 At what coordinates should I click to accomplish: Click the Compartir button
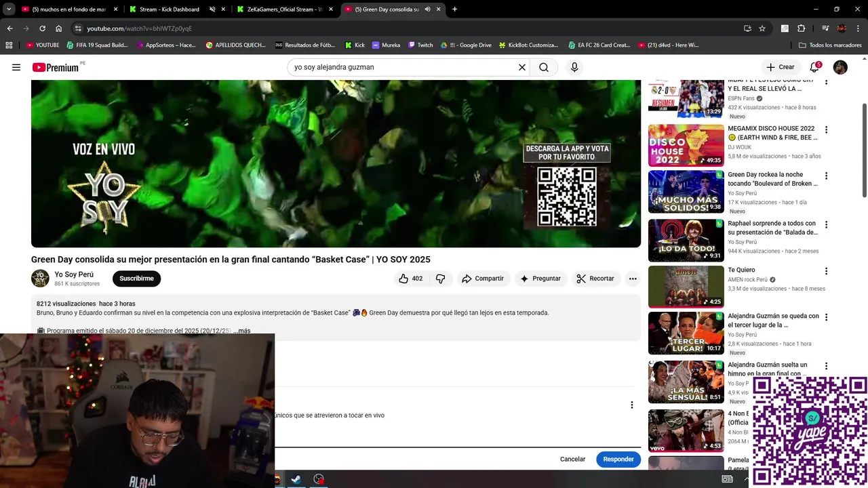pyautogui.click(x=482, y=279)
